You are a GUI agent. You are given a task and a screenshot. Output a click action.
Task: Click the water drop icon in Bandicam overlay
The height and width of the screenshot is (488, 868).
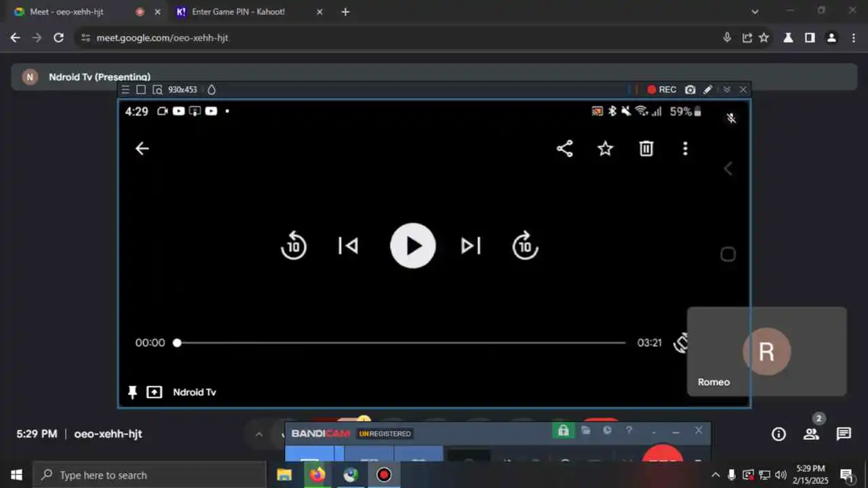click(x=211, y=89)
